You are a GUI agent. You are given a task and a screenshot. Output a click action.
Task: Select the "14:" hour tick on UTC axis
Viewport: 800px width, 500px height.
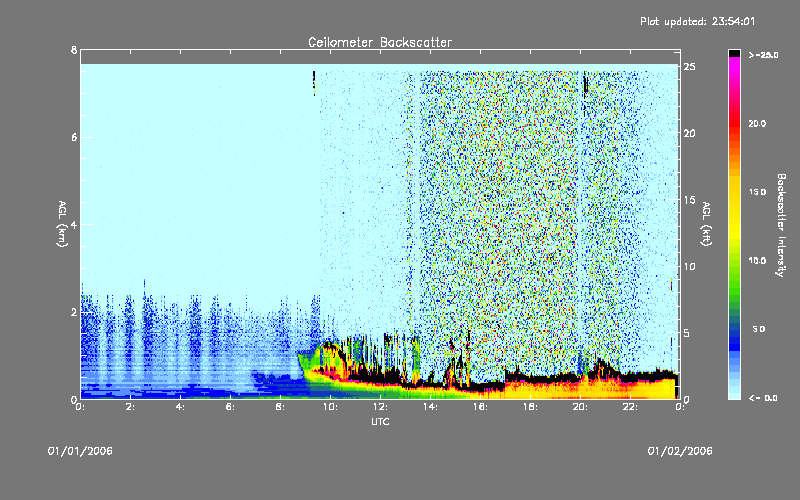[430, 407]
